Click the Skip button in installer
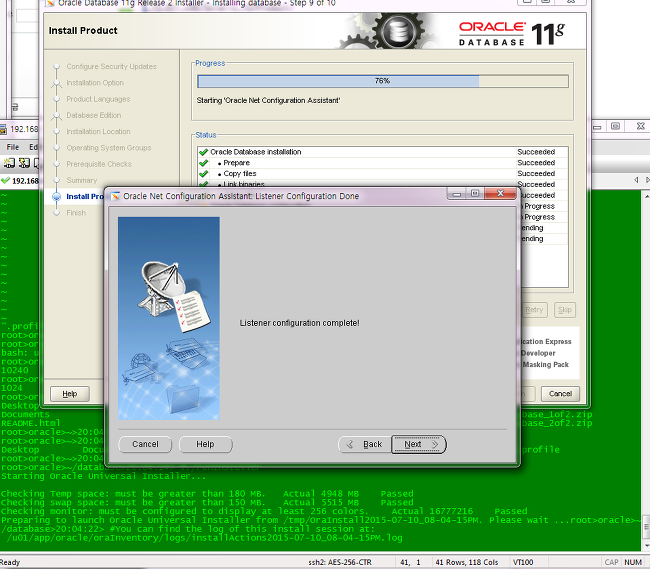The image size is (650, 569). click(x=565, y=310)
